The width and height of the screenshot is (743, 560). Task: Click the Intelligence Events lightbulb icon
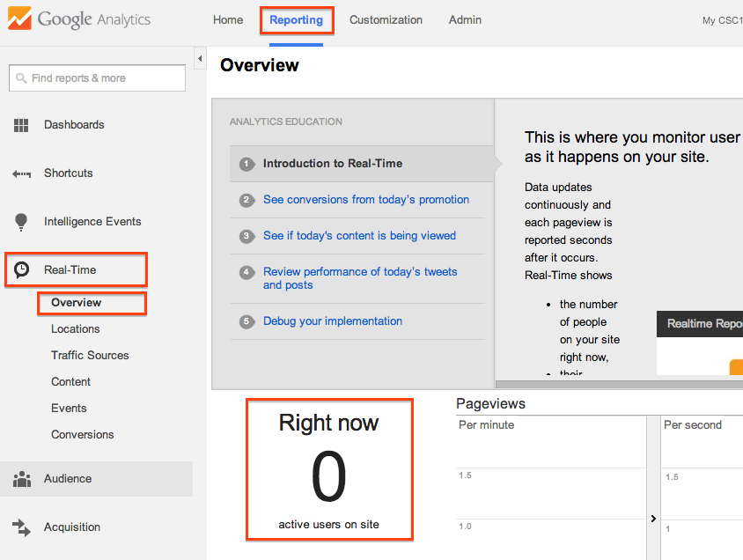22,222
